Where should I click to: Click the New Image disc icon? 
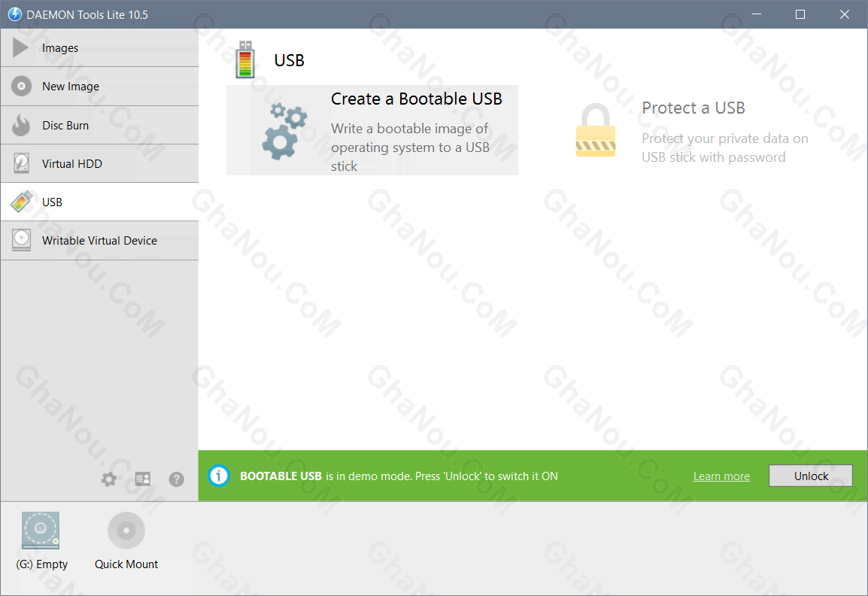coord(21,86)
